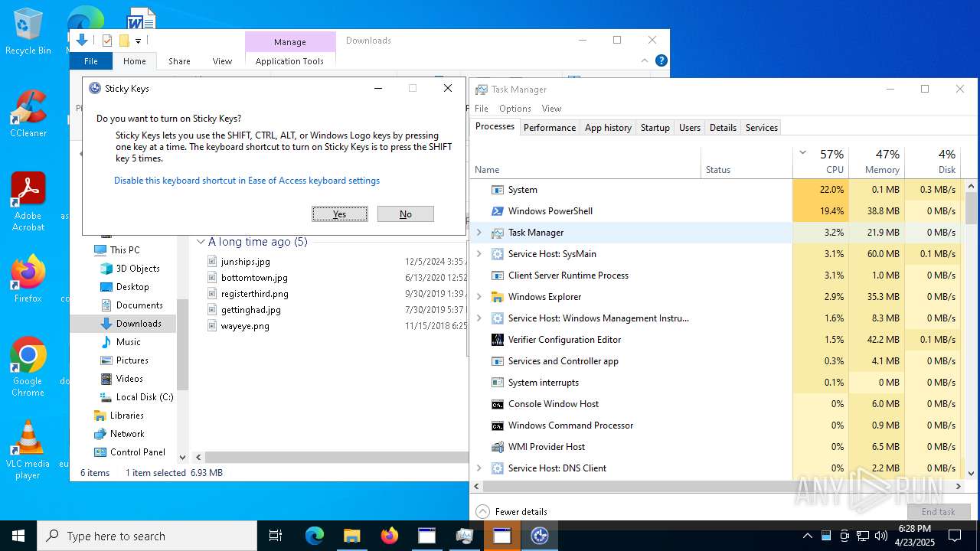Click Task Manager taskbar icon
The image size is (980, 551).
click(x=464, y=536)
